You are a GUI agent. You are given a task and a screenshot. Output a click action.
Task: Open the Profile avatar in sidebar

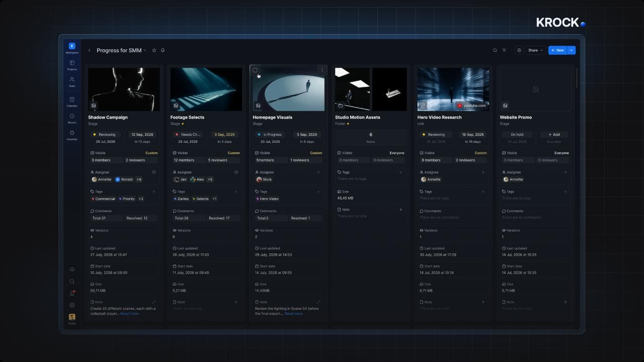point(72,317)
